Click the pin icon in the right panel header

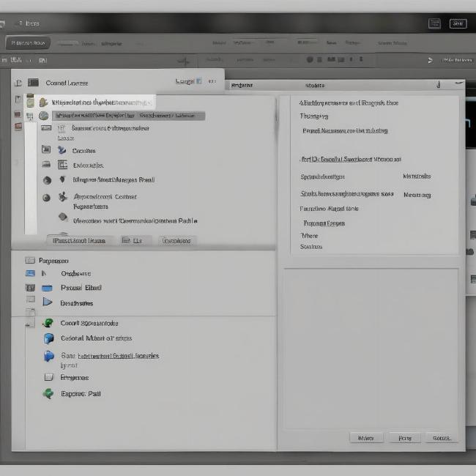pos(439,85)
